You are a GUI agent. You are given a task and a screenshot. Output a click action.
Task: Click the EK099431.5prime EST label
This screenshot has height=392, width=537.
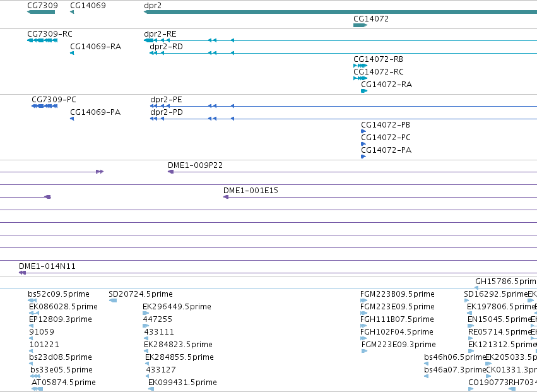point(182,383)
